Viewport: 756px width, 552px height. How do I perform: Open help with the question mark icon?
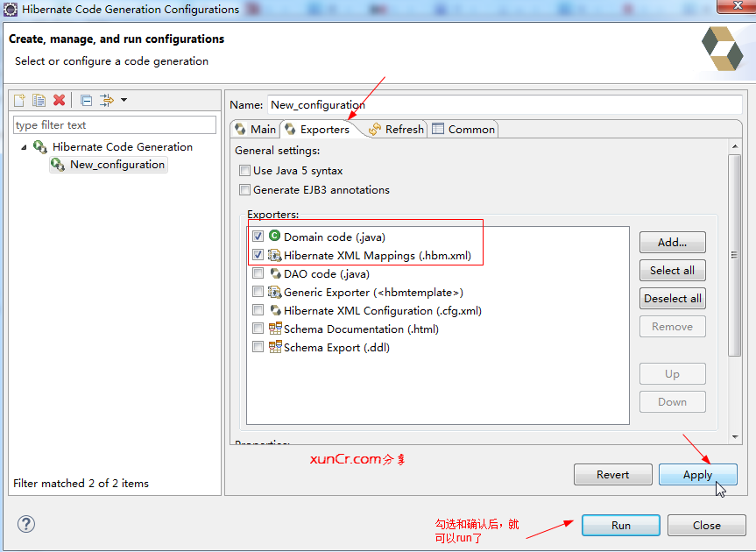pos(26,524)
